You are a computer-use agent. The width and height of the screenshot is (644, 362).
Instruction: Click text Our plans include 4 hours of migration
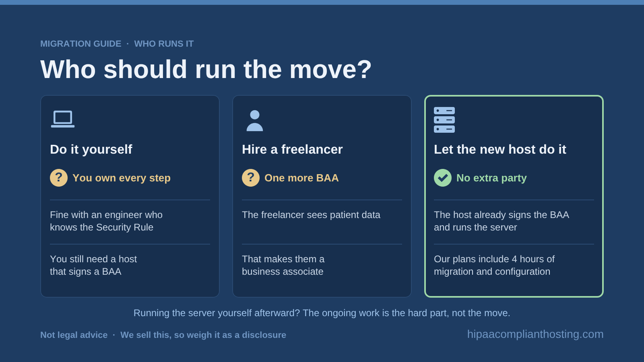tap(494, 265)
